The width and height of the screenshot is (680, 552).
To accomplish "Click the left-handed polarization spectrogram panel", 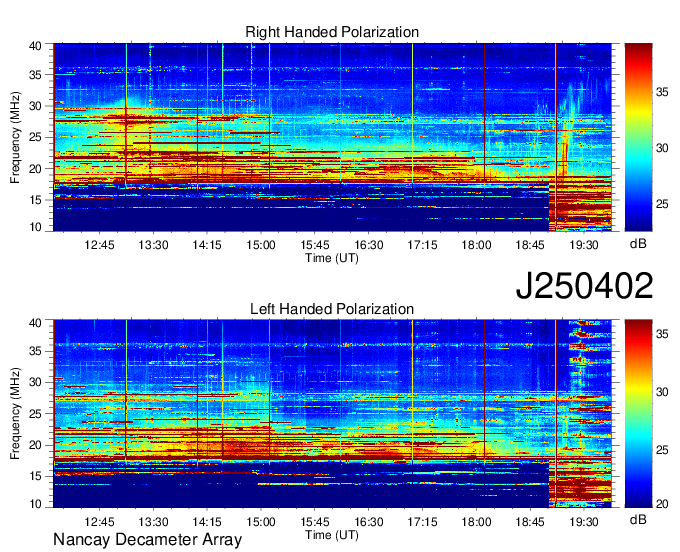I will pyautogui.click(x=332, y=414).
